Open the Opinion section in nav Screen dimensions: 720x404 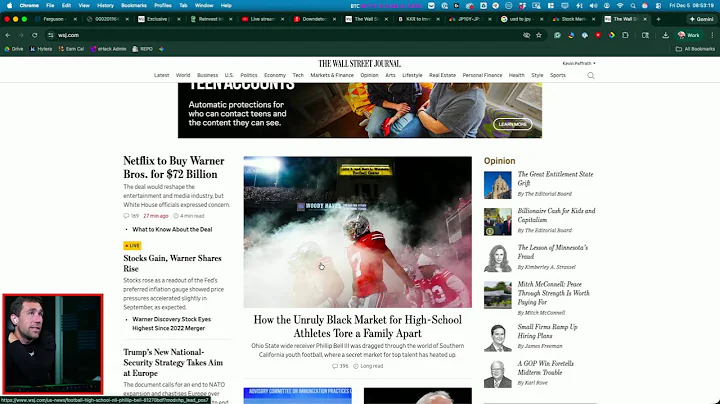click(369, 75)
